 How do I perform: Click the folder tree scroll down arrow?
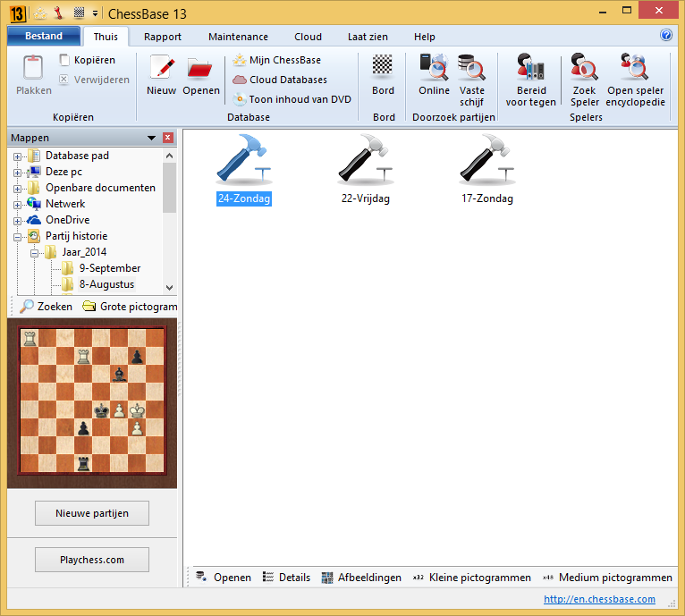tap(170, 288)
